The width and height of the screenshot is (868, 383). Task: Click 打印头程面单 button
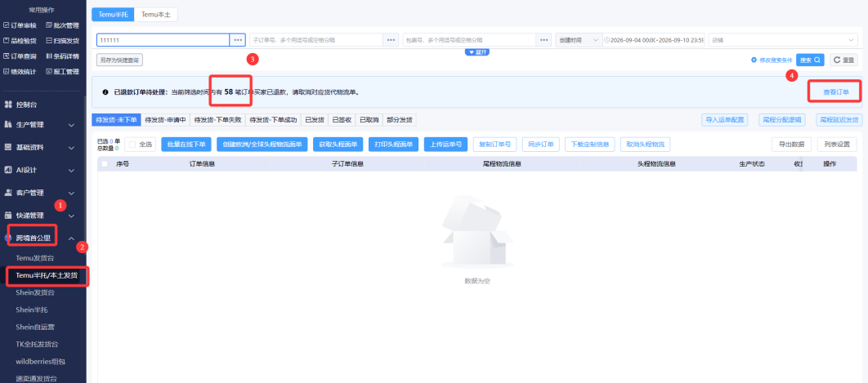coord(394,145)
